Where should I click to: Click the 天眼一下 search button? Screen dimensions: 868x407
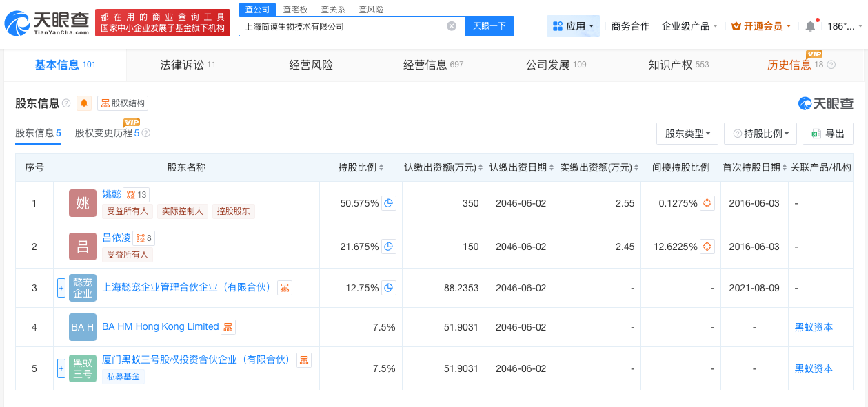490,25
